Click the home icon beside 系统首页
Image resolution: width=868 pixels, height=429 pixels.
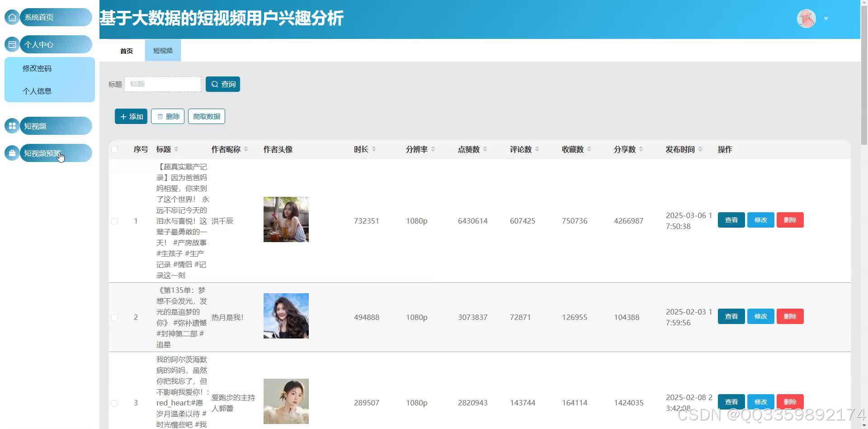(12, 17)
